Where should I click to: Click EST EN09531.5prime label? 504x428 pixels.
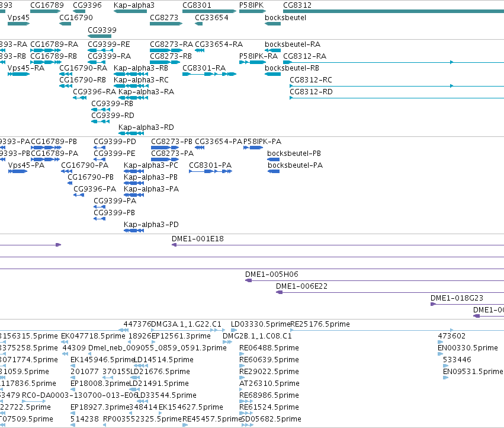(x=473, y=372)
